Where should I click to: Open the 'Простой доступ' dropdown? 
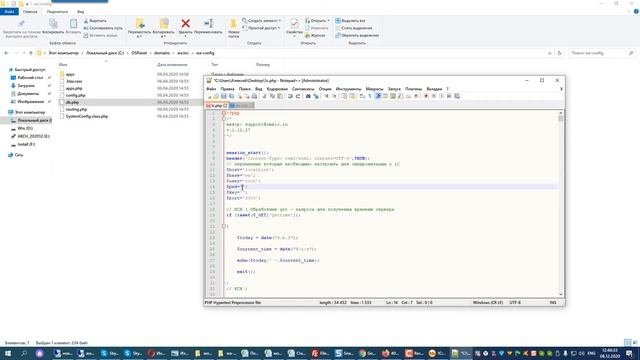tap(261, 28)
